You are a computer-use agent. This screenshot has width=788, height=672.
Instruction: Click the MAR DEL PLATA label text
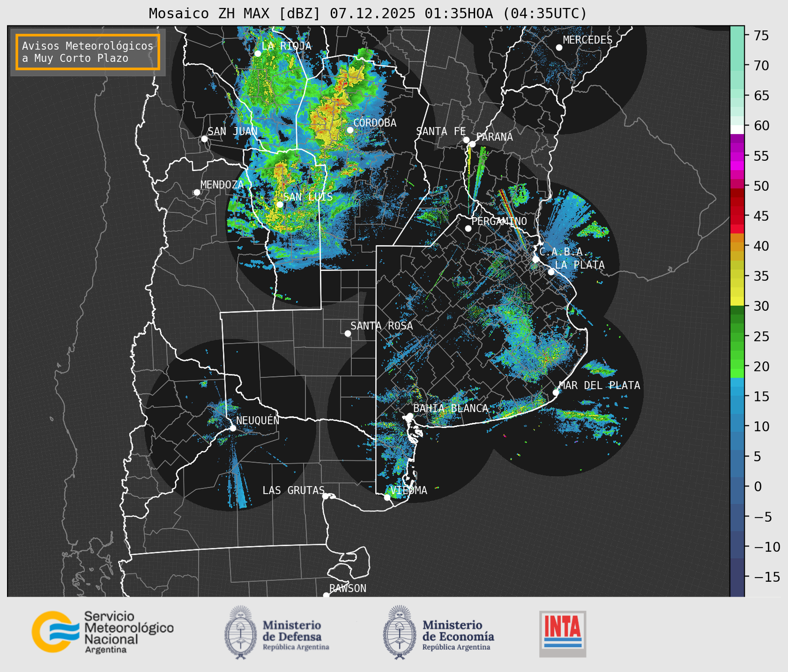(599, 386)
